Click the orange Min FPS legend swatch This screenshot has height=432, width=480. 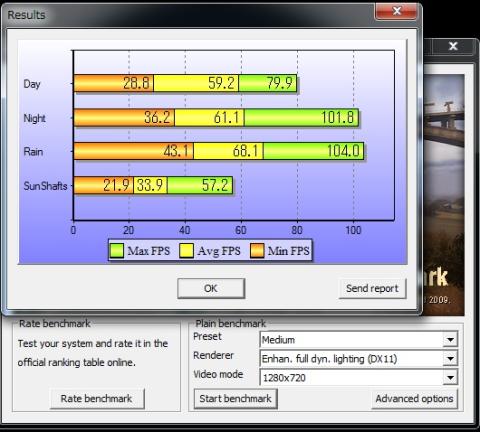[x=257, y=251]
